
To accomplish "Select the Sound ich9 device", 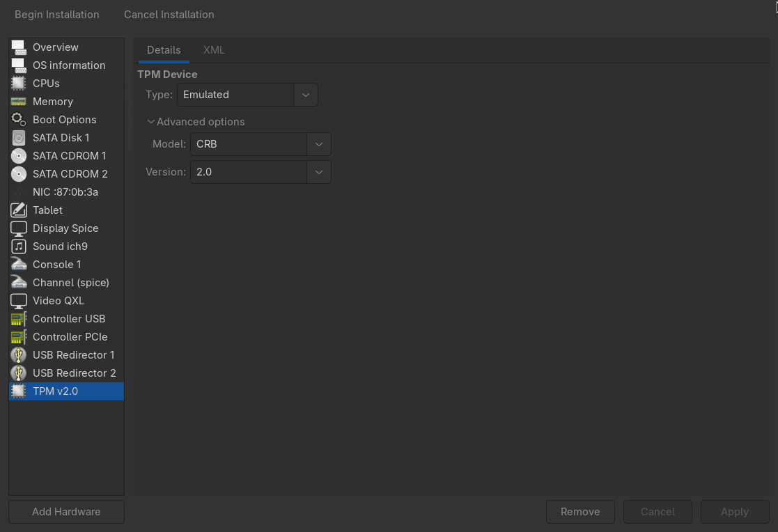I will [x=59, y=246].
